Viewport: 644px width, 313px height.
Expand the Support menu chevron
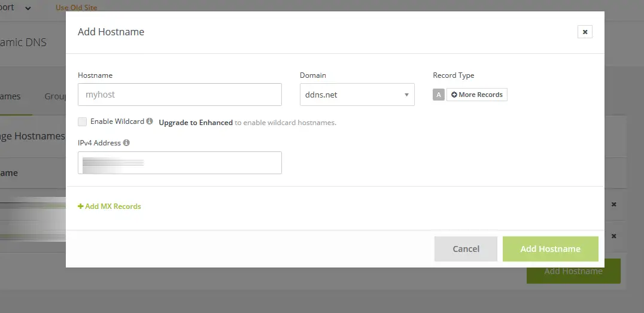28,8
